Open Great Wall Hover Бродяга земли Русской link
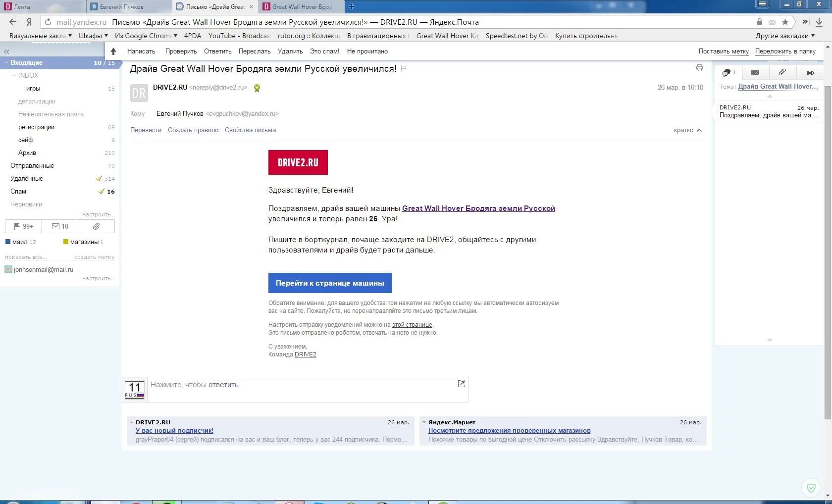832x504 pixels. (x=478, y=208)
